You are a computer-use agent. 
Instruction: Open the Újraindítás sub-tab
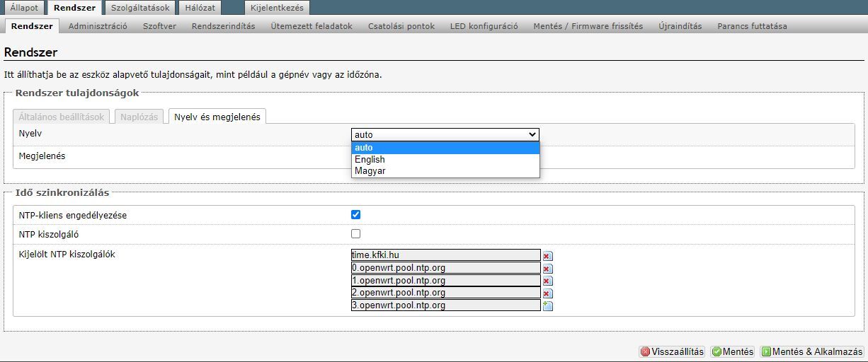(x=680, y=26)
